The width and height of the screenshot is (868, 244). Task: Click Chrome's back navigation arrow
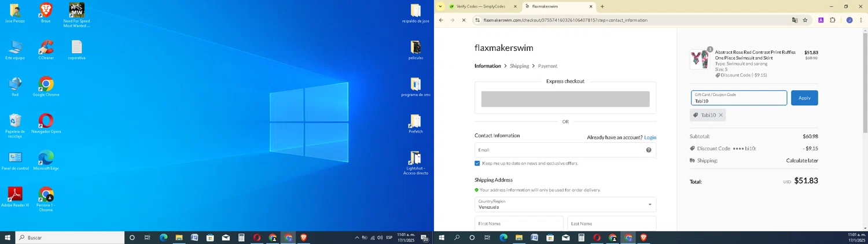(x=441, y=20)
